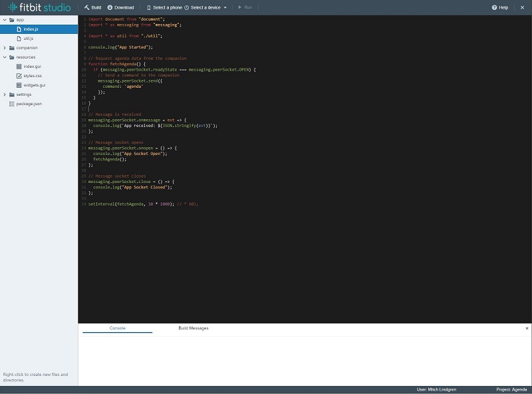
Task: Select the resources folder name
Action: (x=26, y=57)
